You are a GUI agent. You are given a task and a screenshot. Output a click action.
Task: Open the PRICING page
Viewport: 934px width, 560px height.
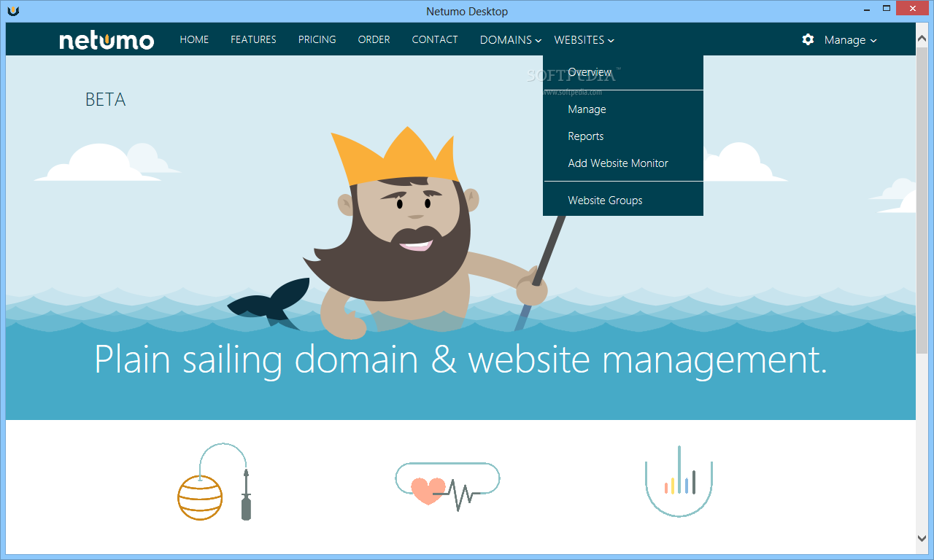pyautogui.click(x=317, y=39)
